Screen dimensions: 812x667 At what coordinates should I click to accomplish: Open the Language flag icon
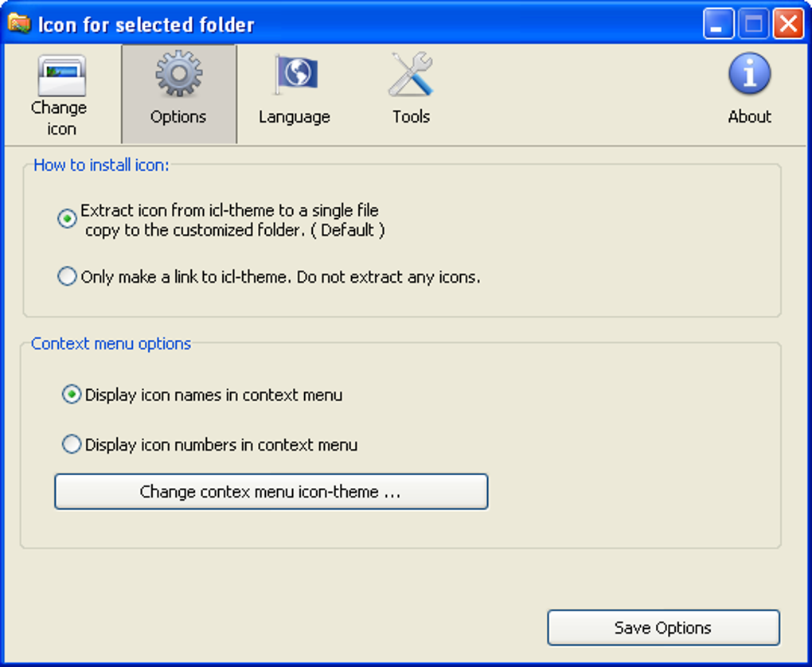click(x=295, y=75)
